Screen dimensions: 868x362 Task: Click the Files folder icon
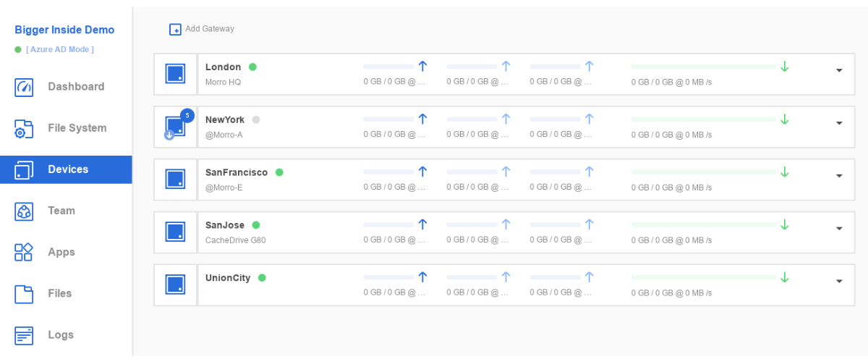click(24, 293)
